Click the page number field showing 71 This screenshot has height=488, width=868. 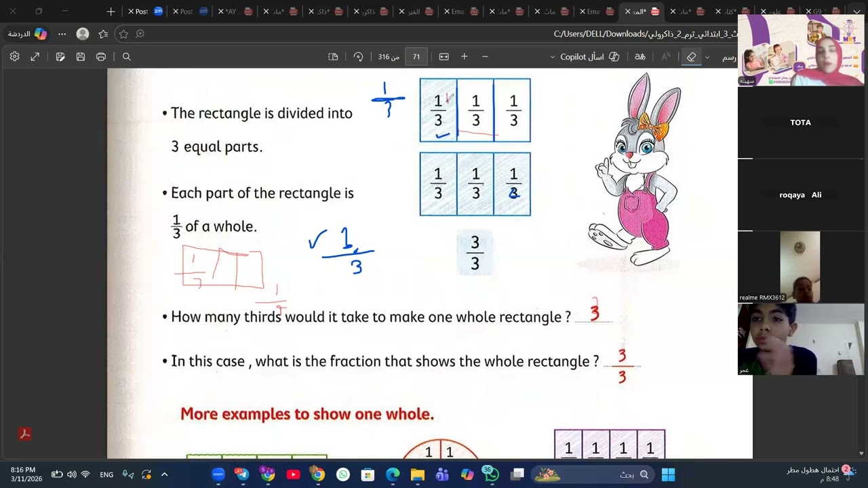coord(416,57)
